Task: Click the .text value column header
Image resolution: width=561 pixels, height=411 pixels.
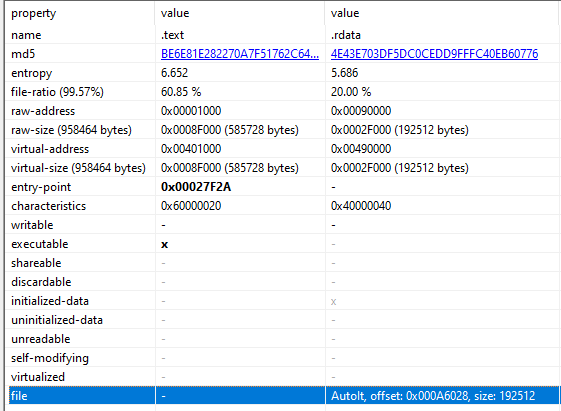Action: [x=175, y=13]
